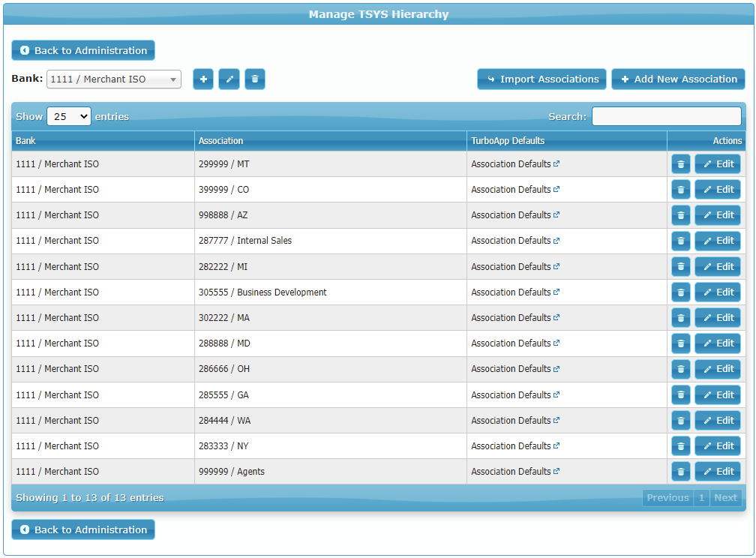Click Import Associations button

[542, 79]
